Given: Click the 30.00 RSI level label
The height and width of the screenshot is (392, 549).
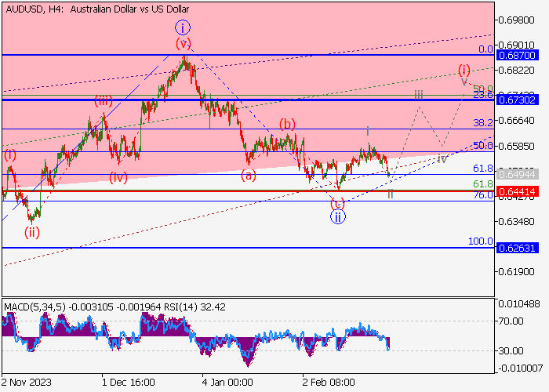Looking at the screenshot, I should (511, 350).
